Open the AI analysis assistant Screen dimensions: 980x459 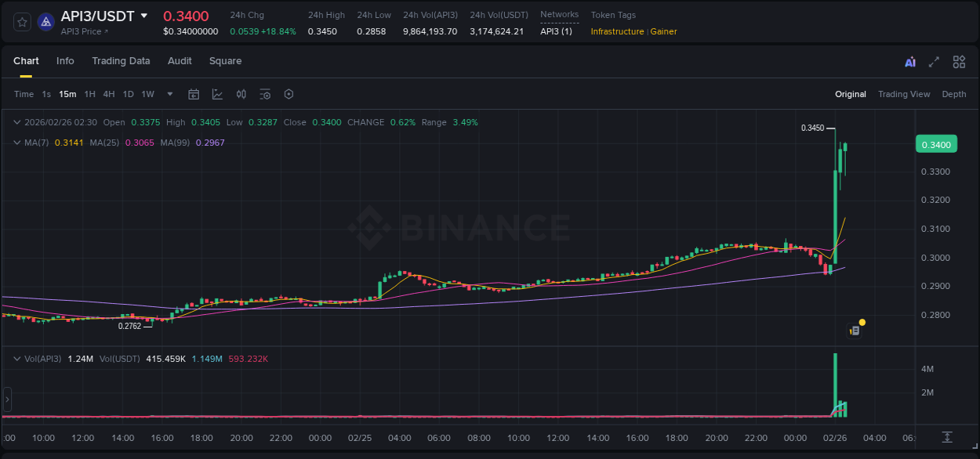pyautogui.click(x=909, y=61)
